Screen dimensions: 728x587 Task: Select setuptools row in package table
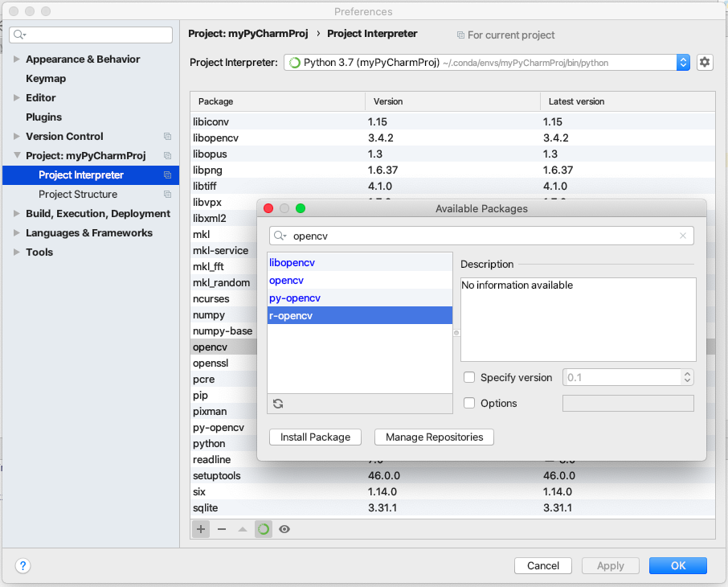[452, 475]
